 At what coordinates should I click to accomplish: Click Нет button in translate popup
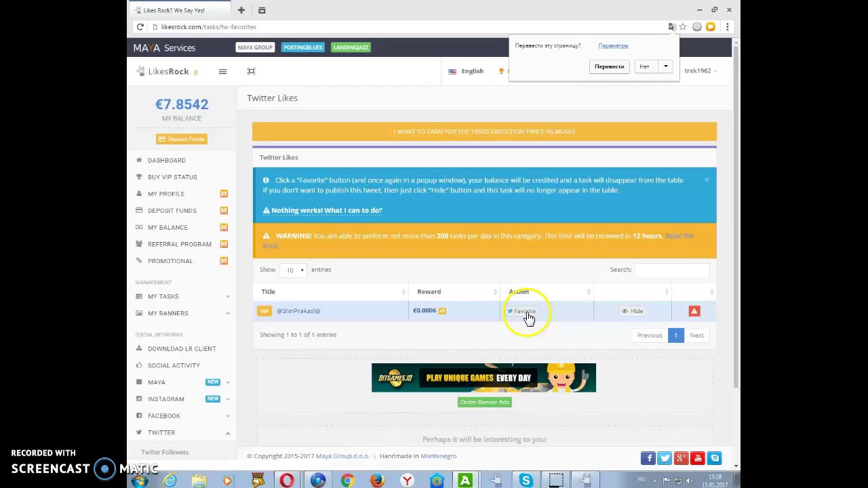pos(644,66)
